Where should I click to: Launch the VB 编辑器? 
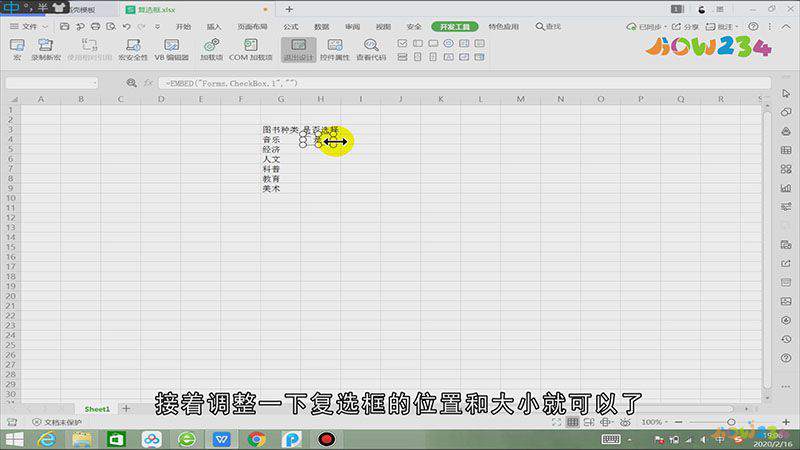pos(171,49)
